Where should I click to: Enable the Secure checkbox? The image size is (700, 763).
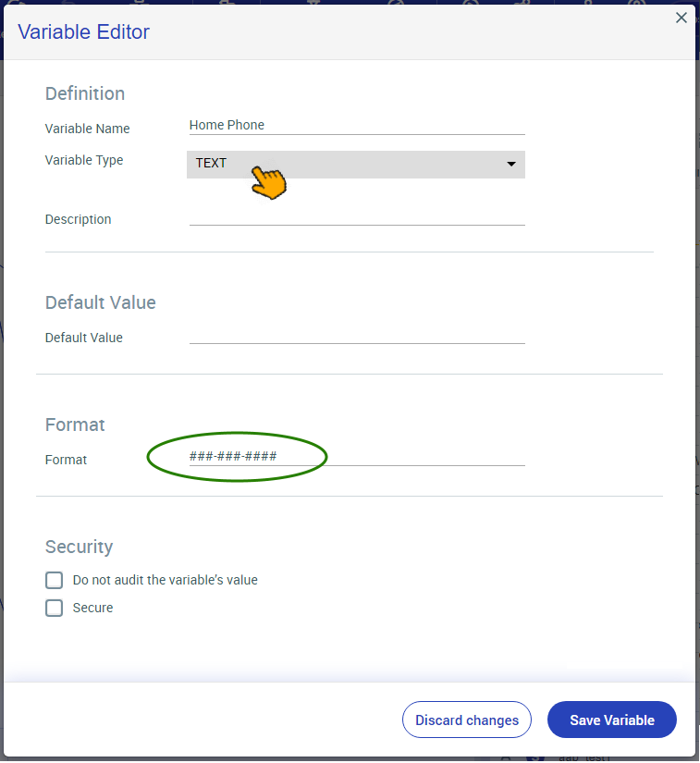(54, 608)
